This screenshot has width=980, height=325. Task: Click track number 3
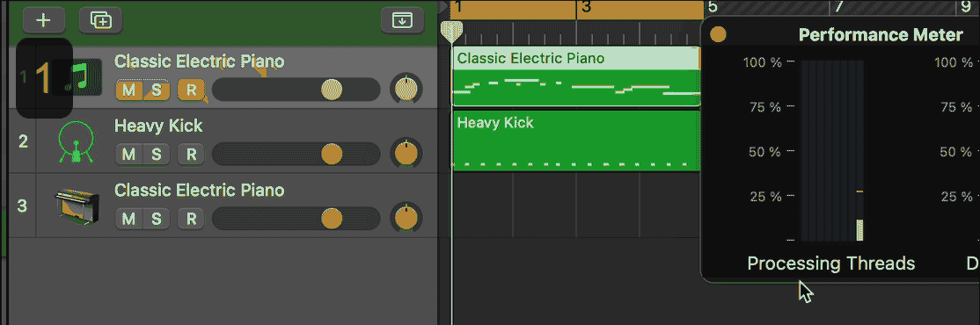pos(23,206)
